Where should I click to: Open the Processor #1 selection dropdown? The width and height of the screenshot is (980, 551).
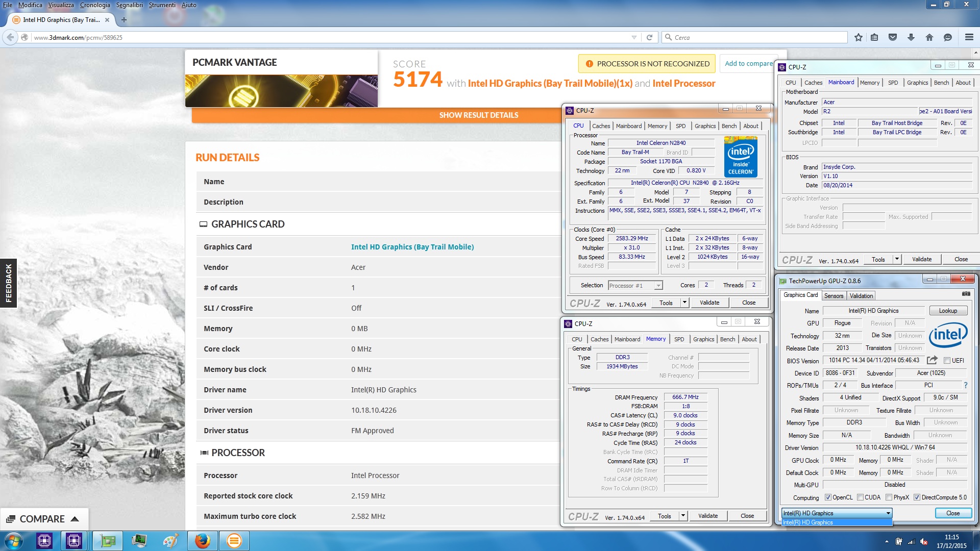pos(635,286)
